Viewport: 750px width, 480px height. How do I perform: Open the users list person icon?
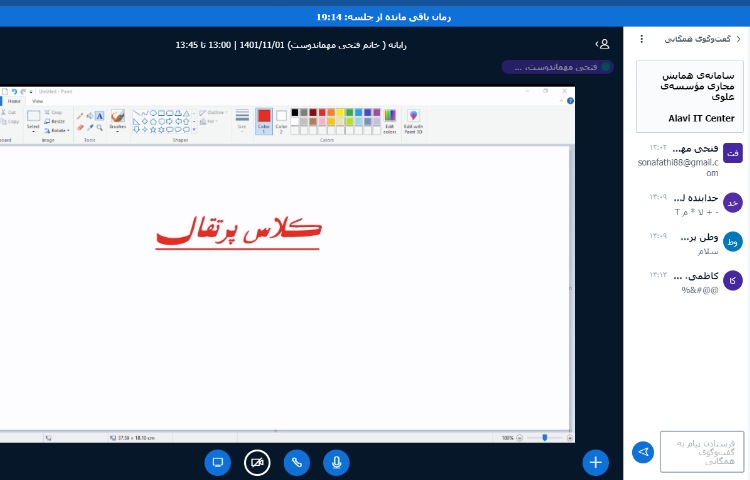(603, 44)
